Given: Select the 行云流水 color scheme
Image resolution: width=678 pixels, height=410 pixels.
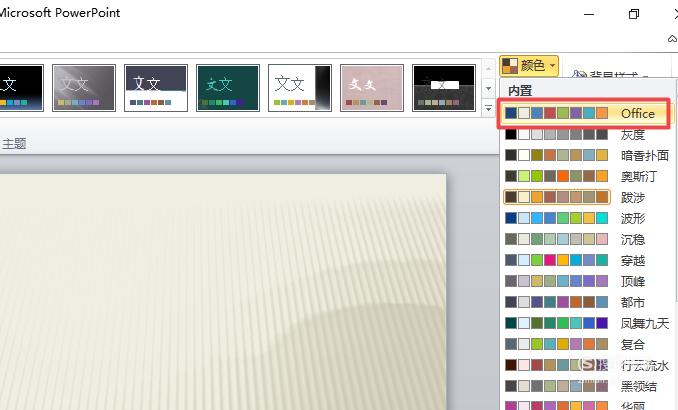Looking at the screenshot, I should [586, 365].
